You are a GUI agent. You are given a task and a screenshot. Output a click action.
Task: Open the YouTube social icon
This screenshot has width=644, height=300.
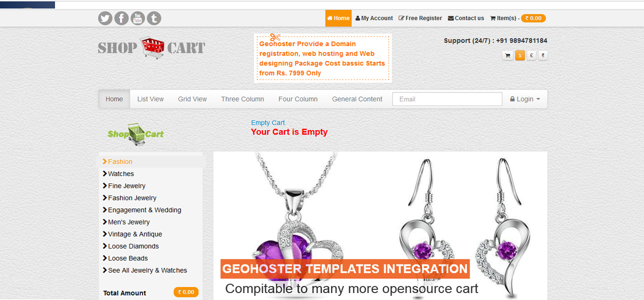click(x=137, y=18)
